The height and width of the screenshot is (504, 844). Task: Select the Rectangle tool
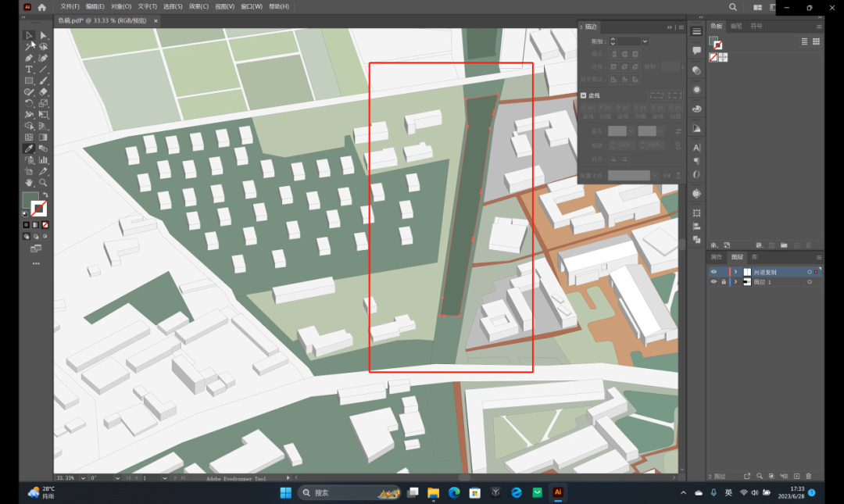tap(29, 80)
